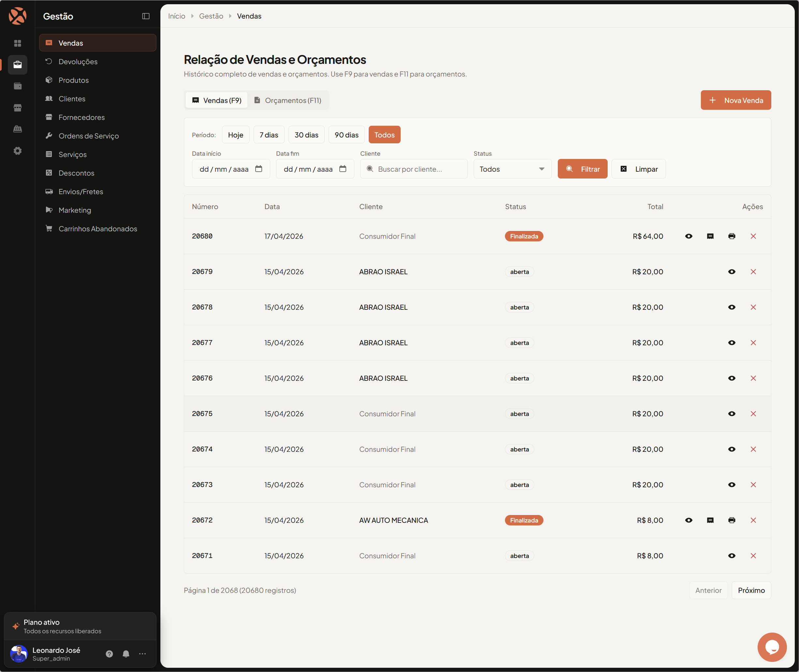This screenshot has height=672, width=799.
Task: Click the help question mark icon
Action: click(110, 654)
